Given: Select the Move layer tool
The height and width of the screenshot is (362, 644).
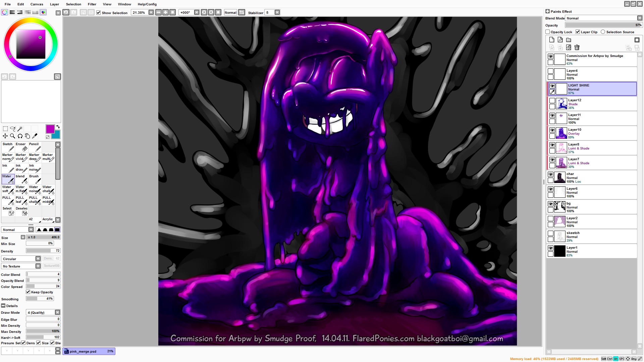Looking at the screenshot, I should 5,136.
